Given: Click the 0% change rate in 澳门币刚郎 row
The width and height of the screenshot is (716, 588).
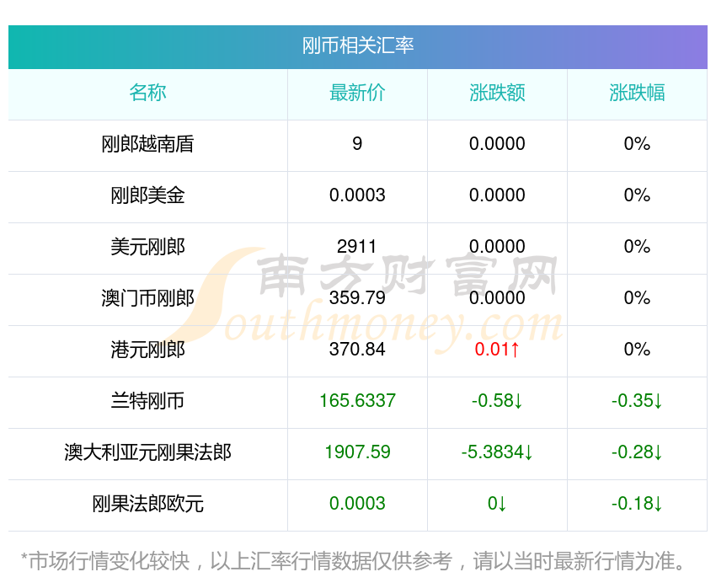Looking at the screenshot, I should coord(637,298).
